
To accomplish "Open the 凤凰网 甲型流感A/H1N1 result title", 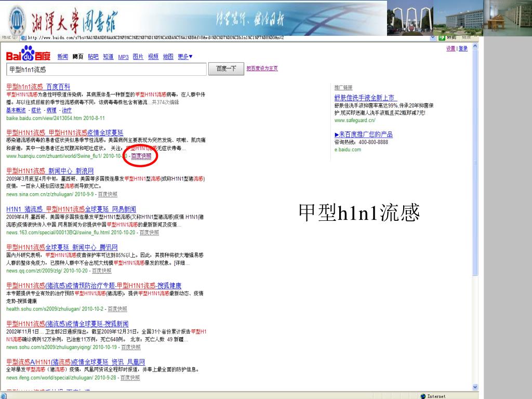I will 76,362.
